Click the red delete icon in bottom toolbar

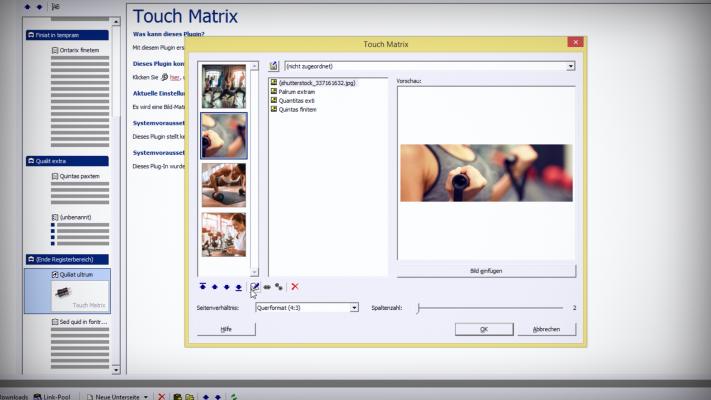coord(162,396)
